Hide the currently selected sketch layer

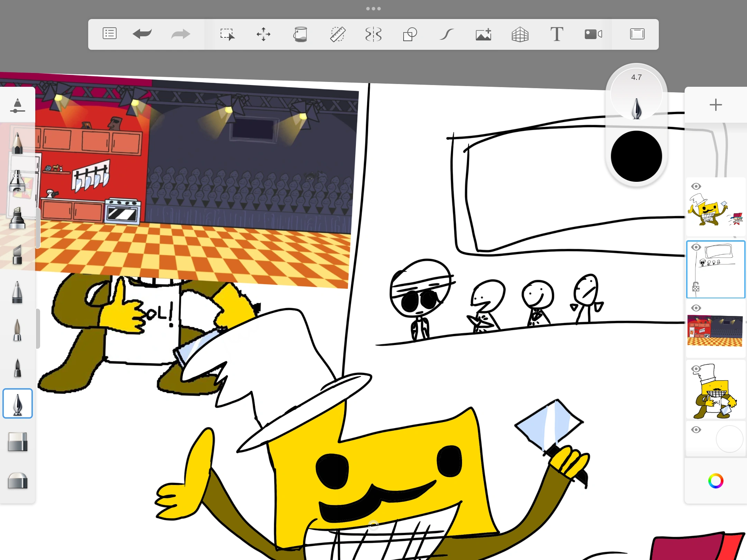(x=697, y=247)
